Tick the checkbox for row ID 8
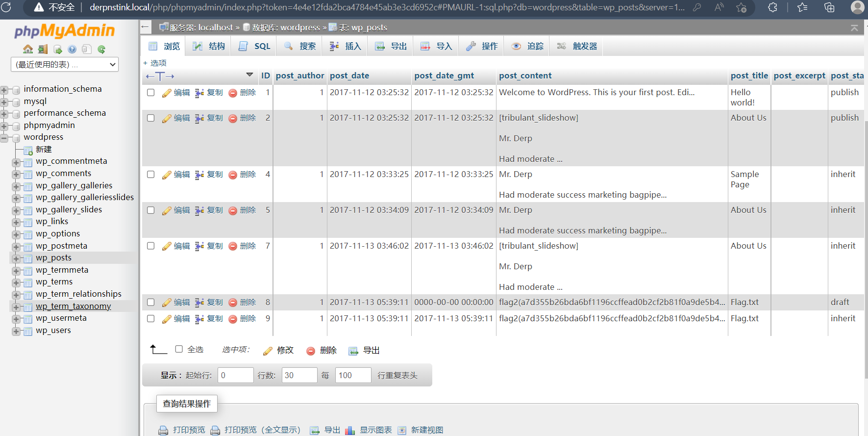The height and width of the screenshot is (436, 868). pyautogui.click(x=151, y=302)
